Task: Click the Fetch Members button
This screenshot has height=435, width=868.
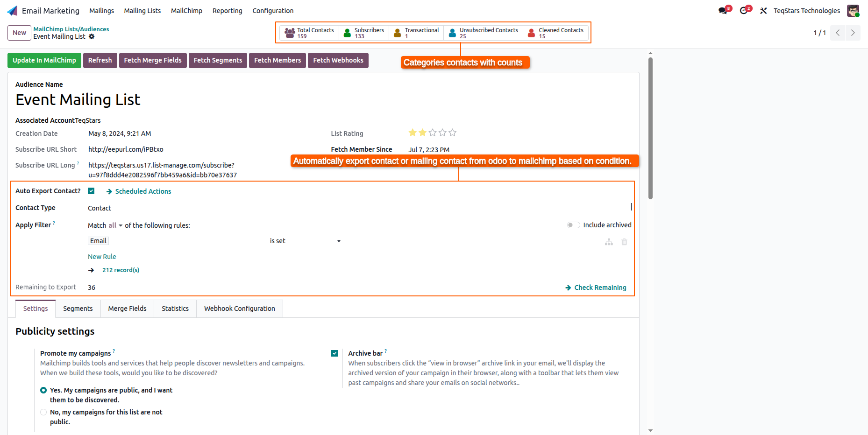Action: click(277, 60)
